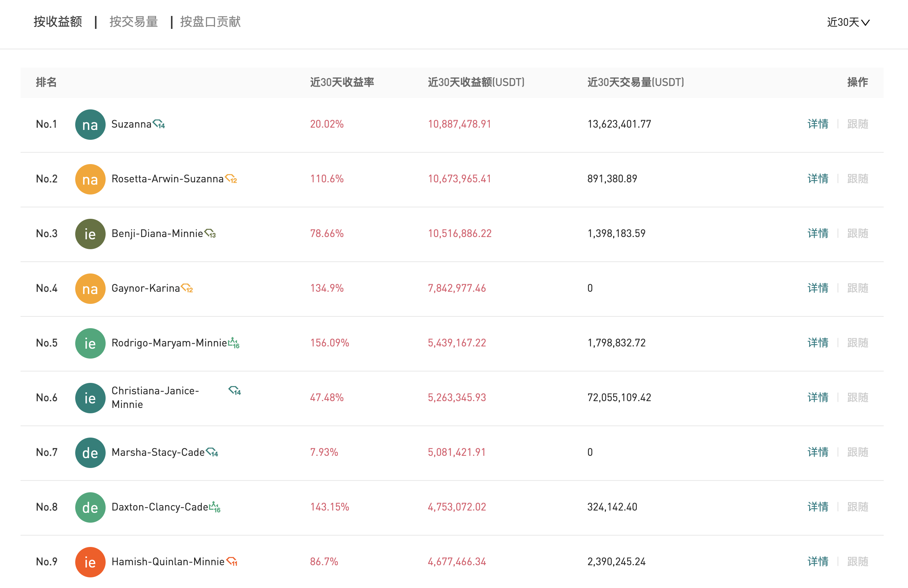Click trader name Christiana-Janice-Minnie
This screenshot has width=908, height=588.
tap(155, 397)
